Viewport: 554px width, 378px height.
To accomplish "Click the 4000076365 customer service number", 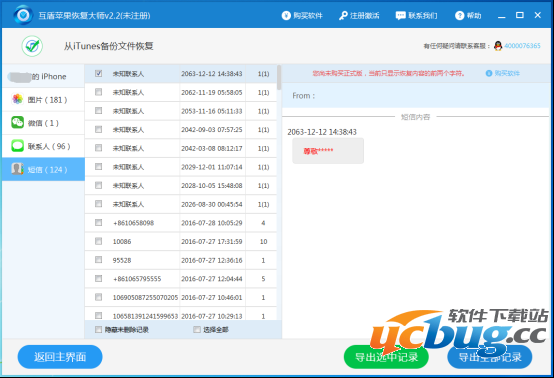I will coord(522,46).
